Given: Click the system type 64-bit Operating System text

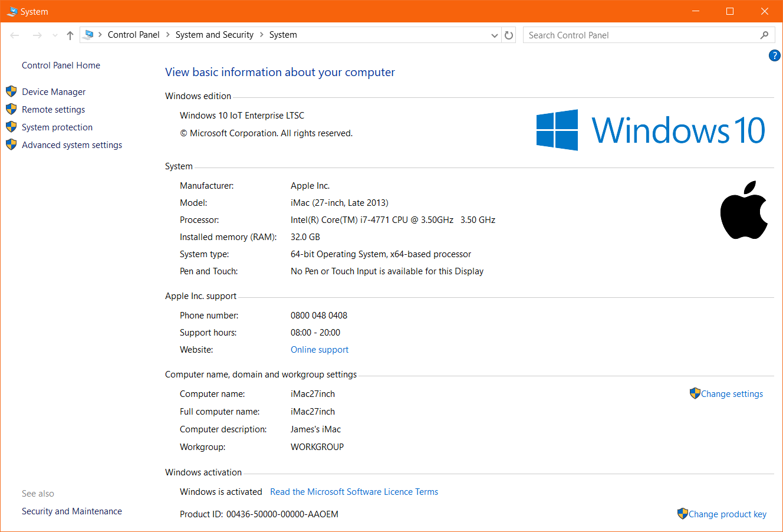Looking at the screenshot, I should pos(381,254).
